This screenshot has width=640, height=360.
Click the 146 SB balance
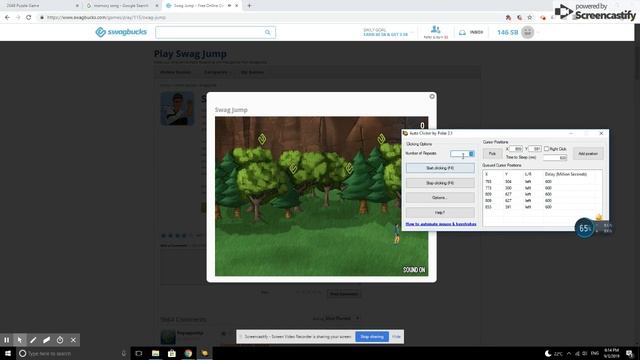point(507,32)
